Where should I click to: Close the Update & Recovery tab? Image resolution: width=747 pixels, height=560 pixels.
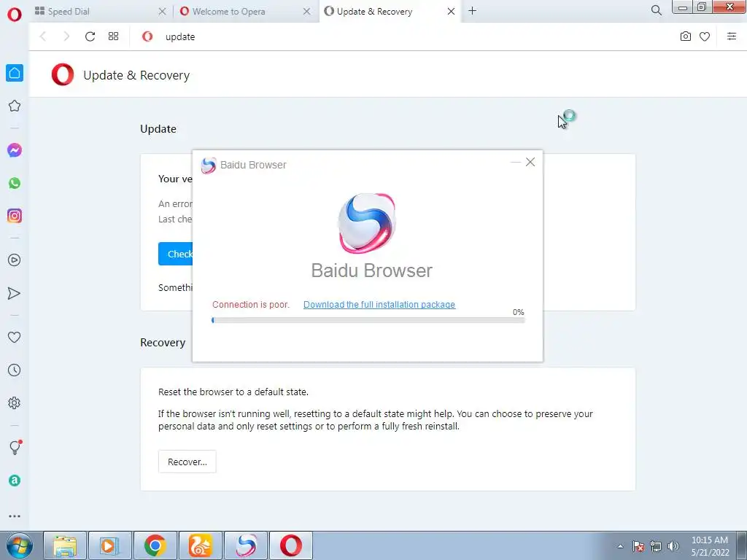[451, 12]
